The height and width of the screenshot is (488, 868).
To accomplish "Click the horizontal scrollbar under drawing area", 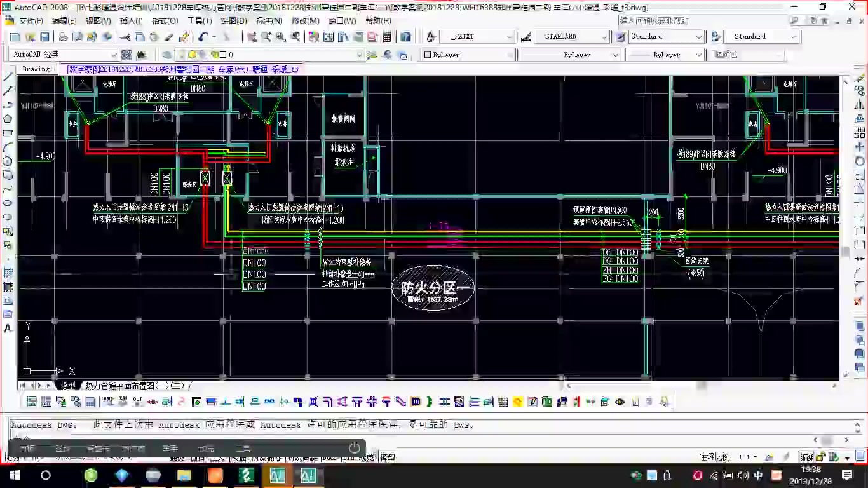I will click(x=702, y=386).
